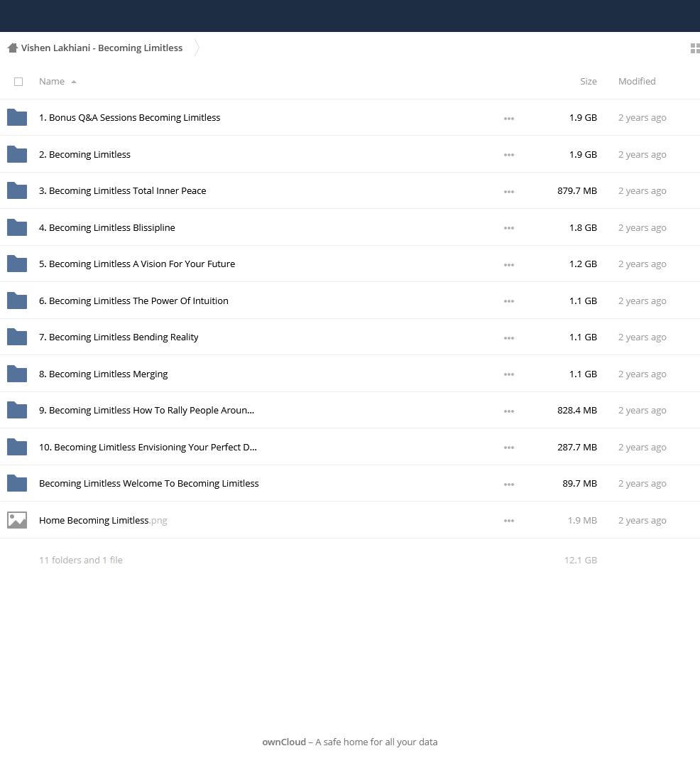Open Becoming Limitless Welcome To Becoming Limitless folder
The height and width of the screenshot is (763, 700).
(149, 484)
